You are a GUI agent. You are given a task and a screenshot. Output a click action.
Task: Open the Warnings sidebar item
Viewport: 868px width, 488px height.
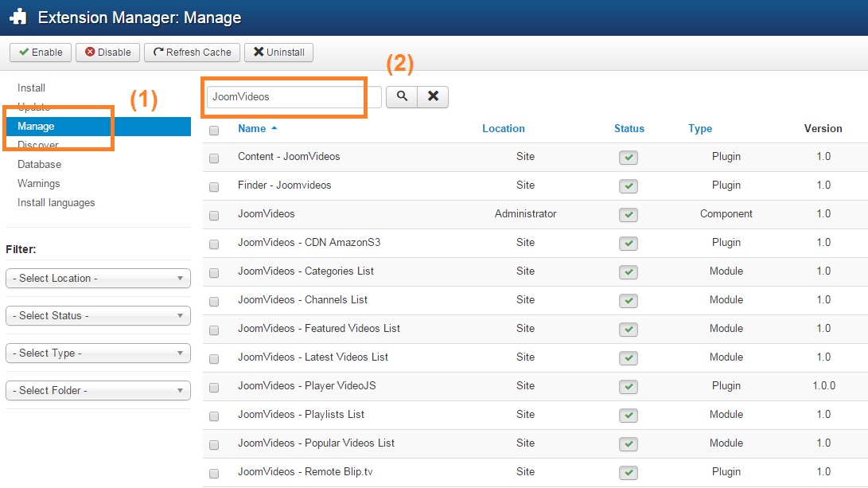[x=39, y=183]
